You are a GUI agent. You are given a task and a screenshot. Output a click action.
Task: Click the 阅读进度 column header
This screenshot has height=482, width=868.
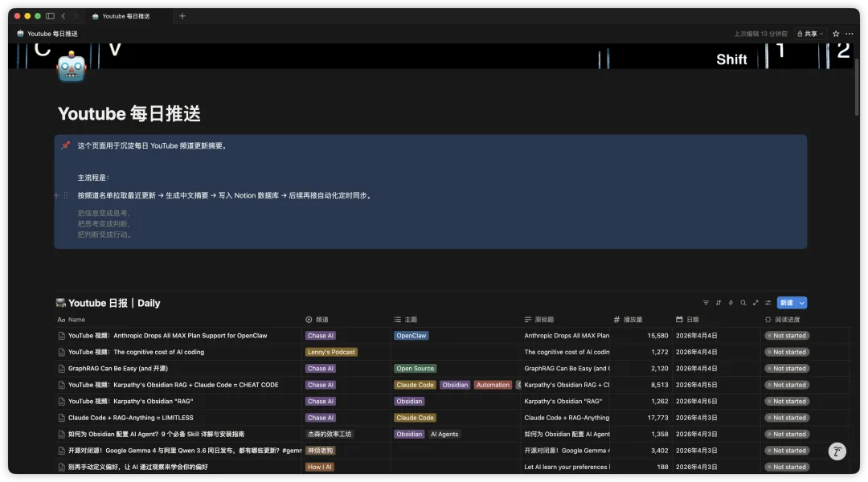[x=783, y=320]
